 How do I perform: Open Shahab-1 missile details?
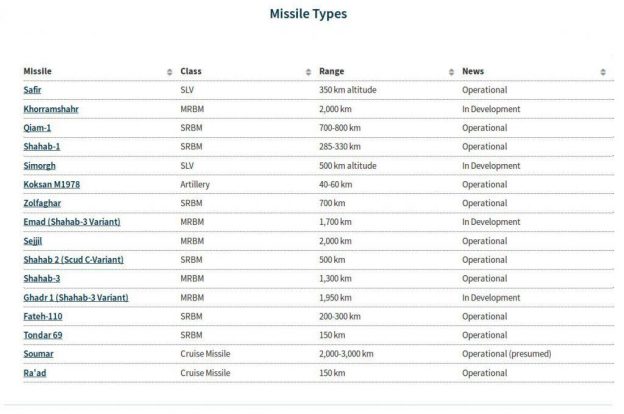pyautogui.click(x=42, y=146)
